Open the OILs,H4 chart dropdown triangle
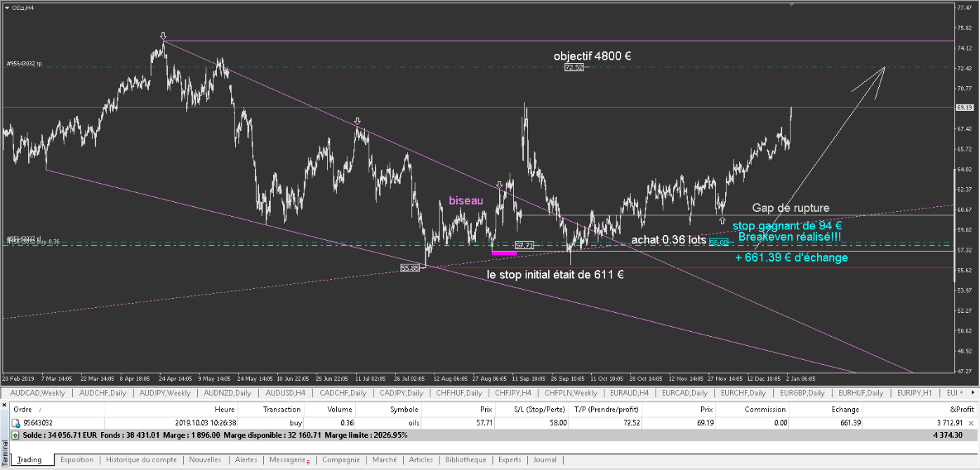 click(6, 8)
